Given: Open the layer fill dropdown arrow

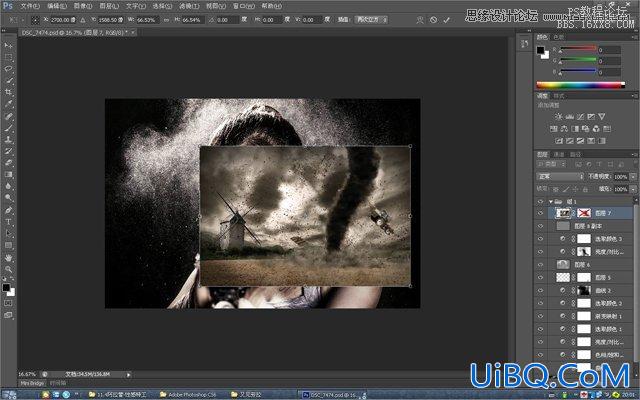Looking at the screenshot, I should coord(633,189).
